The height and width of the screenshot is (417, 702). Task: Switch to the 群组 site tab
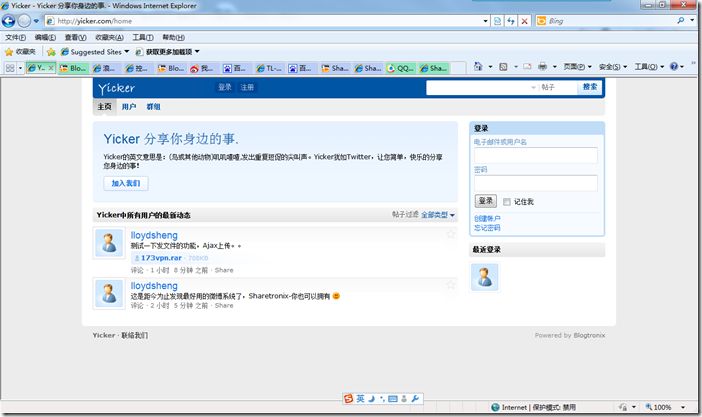(x=153, y=107)
